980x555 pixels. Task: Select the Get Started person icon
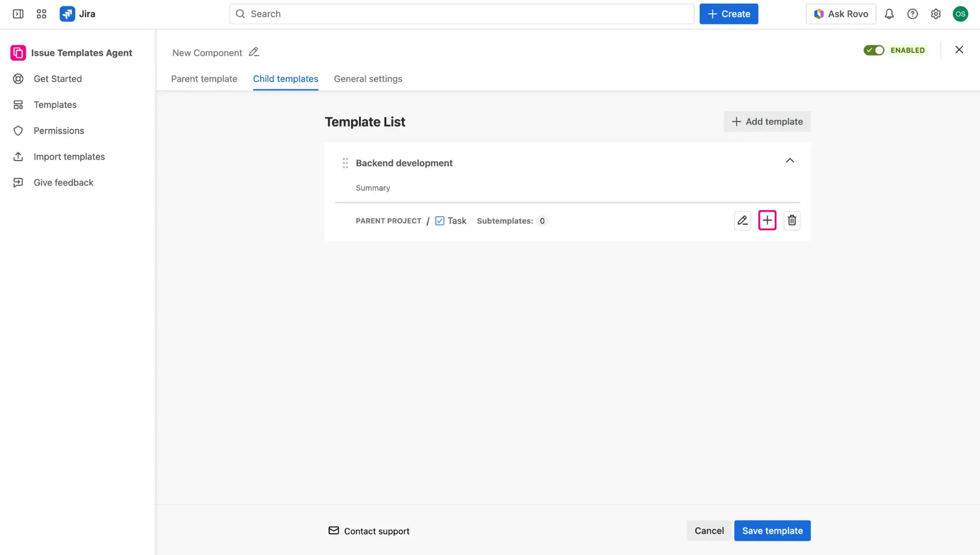click(18, 79)
